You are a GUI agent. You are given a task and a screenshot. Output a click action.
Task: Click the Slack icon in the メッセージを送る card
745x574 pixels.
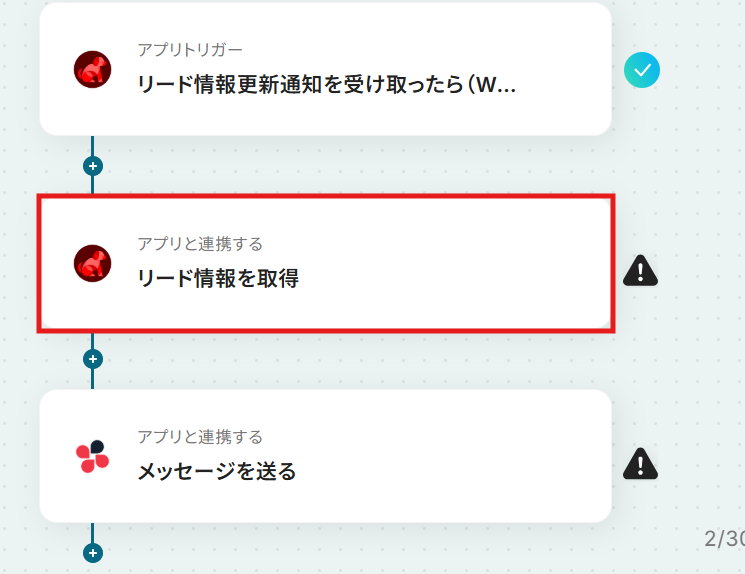(x=93, y=456)
